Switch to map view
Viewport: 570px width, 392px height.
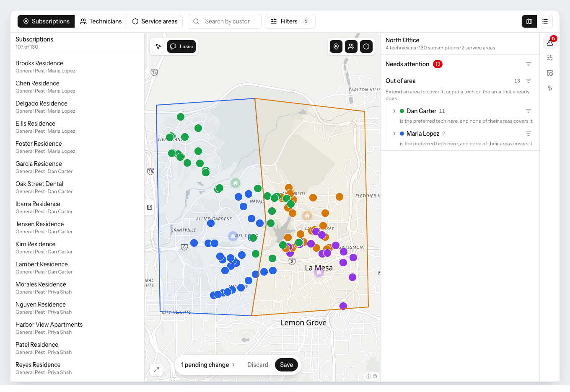[529, 21]
